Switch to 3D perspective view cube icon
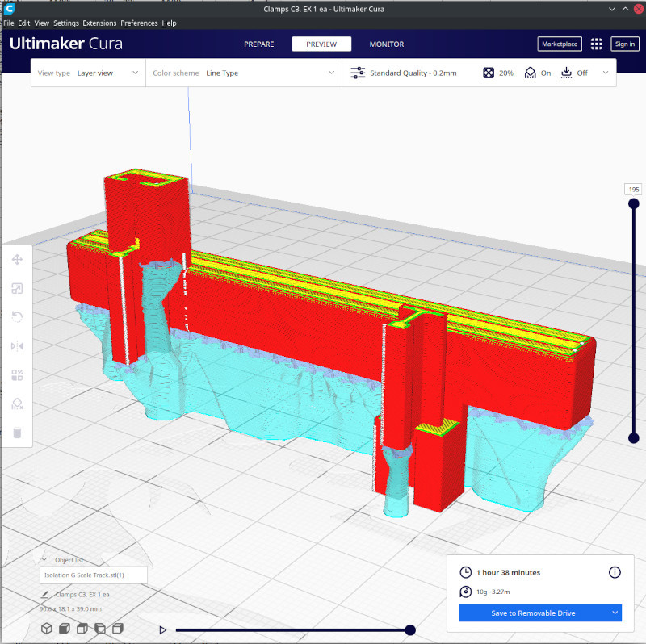 (47, 629)
